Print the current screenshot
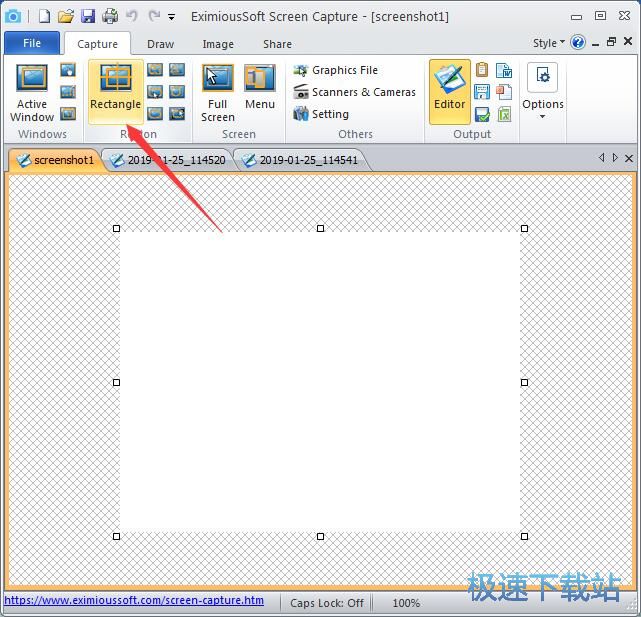This screenshot has width=641, height=617. click(110, 16)
